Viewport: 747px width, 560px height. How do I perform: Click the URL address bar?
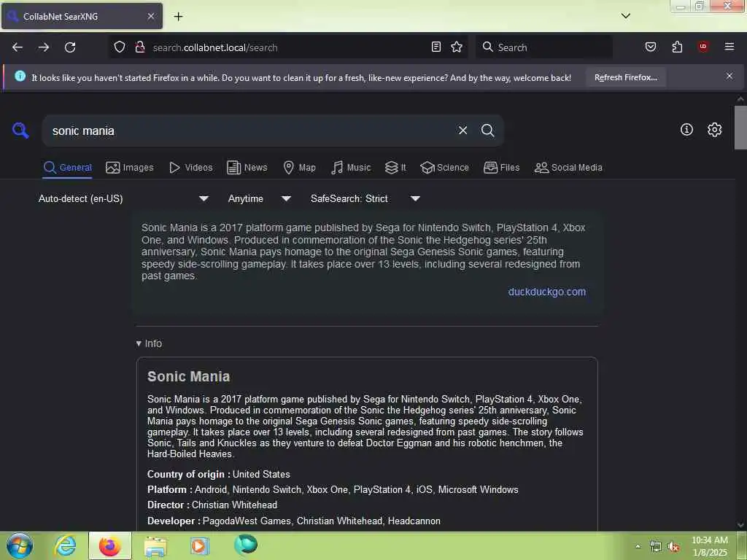click(x=288, y=47)
